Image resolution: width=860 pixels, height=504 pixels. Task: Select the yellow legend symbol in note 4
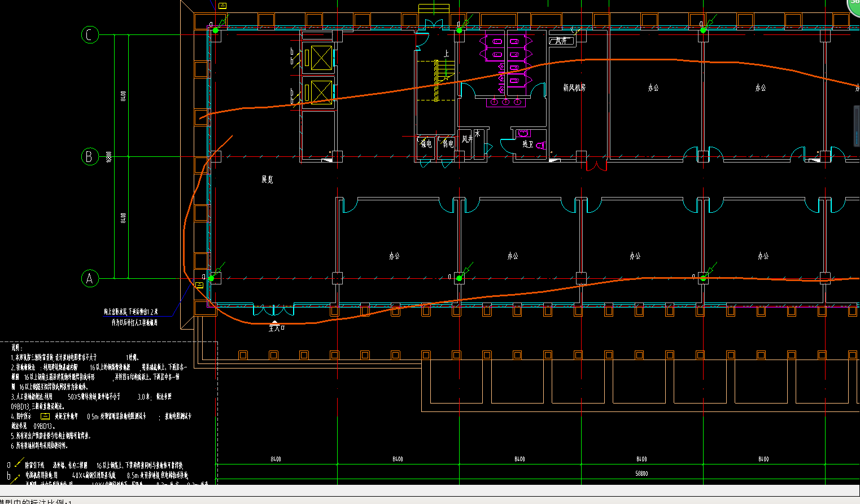point(45,417)
